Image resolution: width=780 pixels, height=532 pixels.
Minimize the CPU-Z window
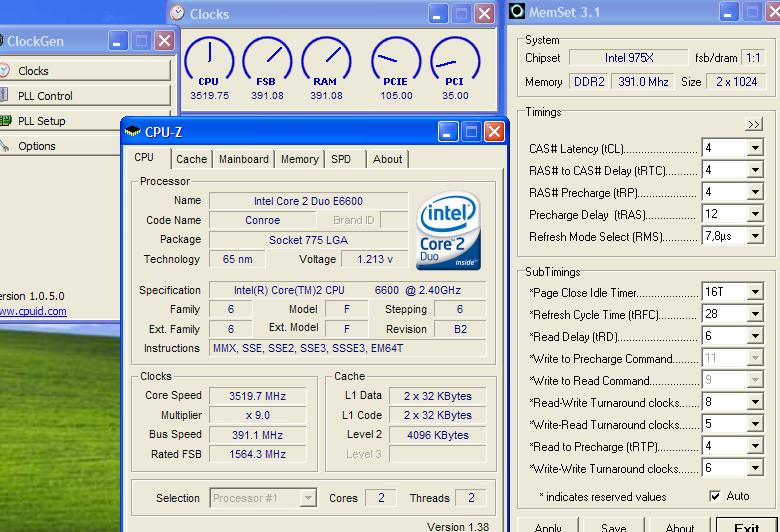(448, 132)
